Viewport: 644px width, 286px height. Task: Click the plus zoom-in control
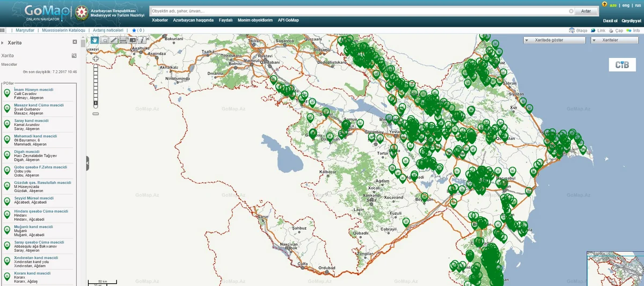96,58
